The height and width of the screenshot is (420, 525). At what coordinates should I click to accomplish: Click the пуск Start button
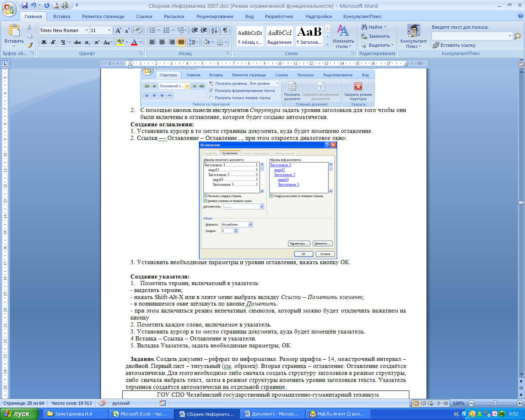click(20, 414)
